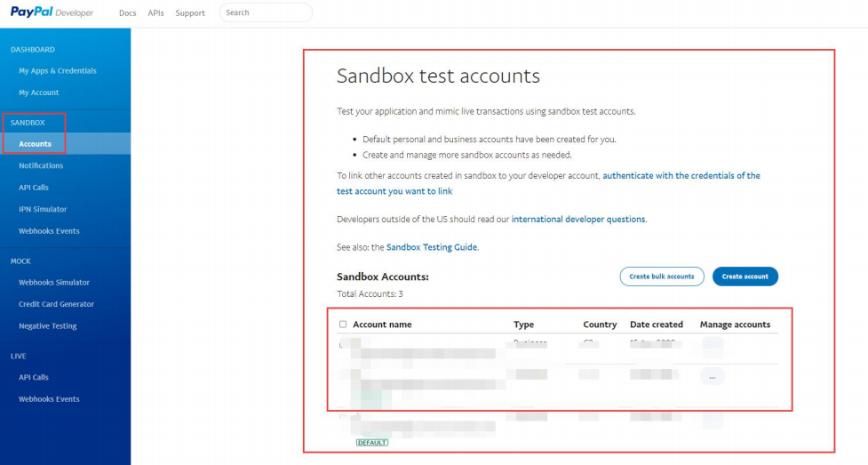Open the Webhooks Simulator
This screenshot has height=465, width=868.
coord(54,282)
